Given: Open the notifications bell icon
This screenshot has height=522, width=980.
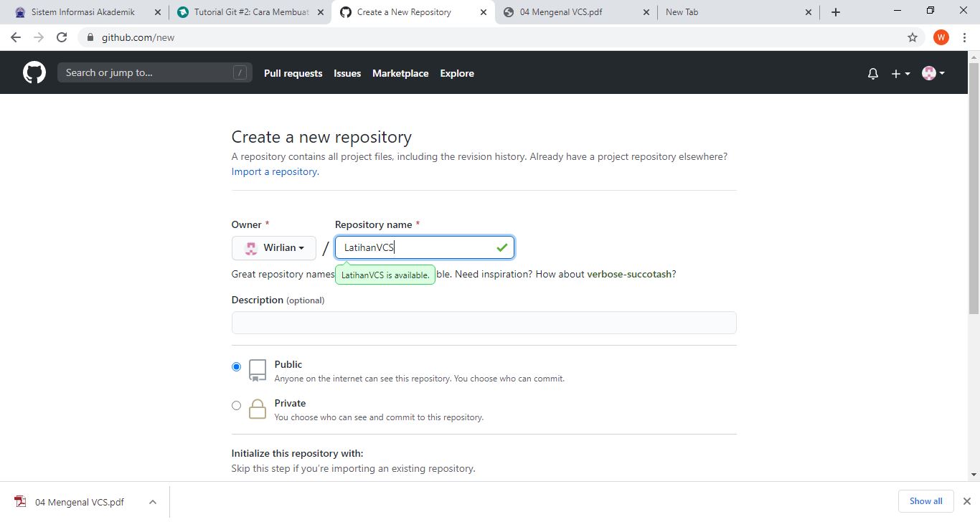Looking at the screenshot, I should [872, 73].
